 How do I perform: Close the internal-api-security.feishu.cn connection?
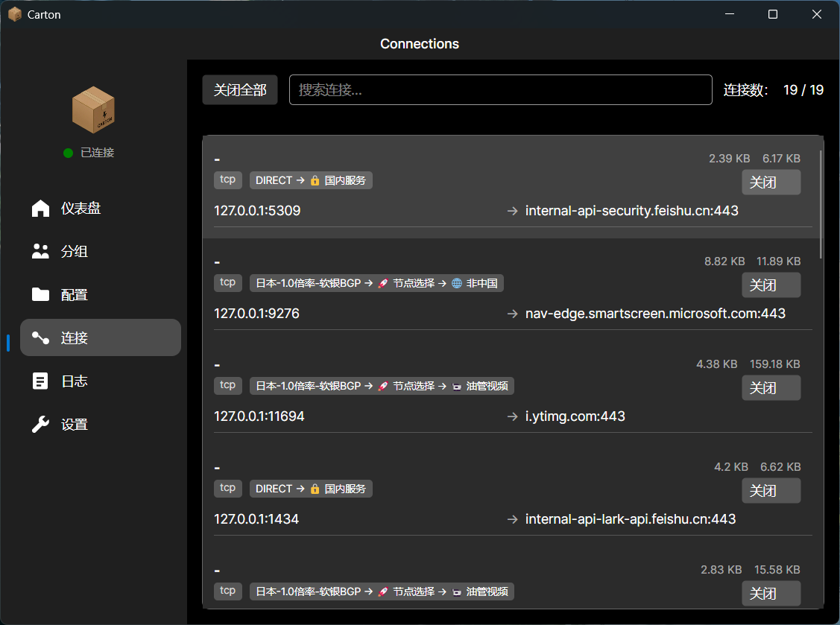point(771,182)
